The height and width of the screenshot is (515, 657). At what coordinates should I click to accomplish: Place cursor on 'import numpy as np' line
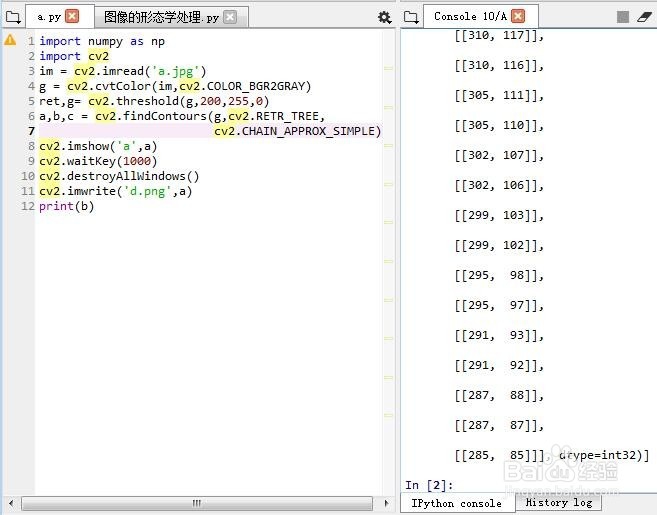click(x=102, y=41)
